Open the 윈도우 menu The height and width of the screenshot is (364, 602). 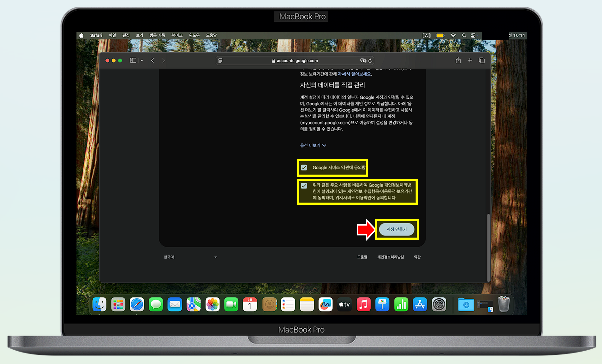point(194,35)
